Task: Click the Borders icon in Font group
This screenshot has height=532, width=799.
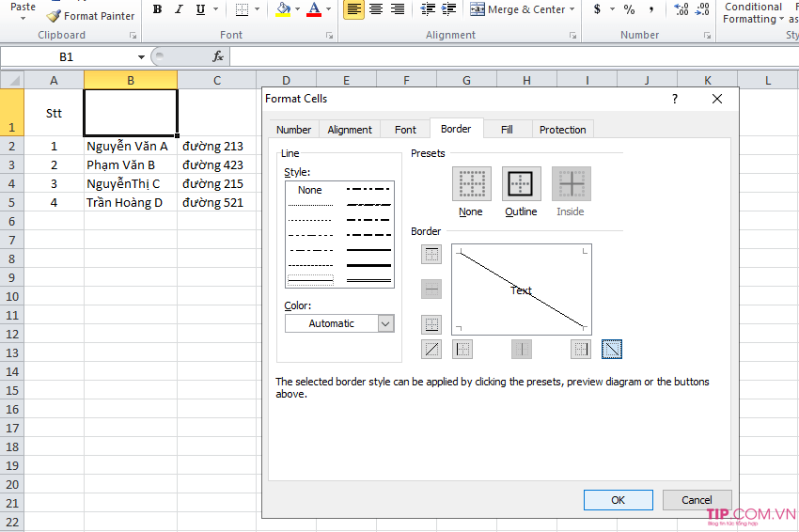Action: (x=242, y=9)
